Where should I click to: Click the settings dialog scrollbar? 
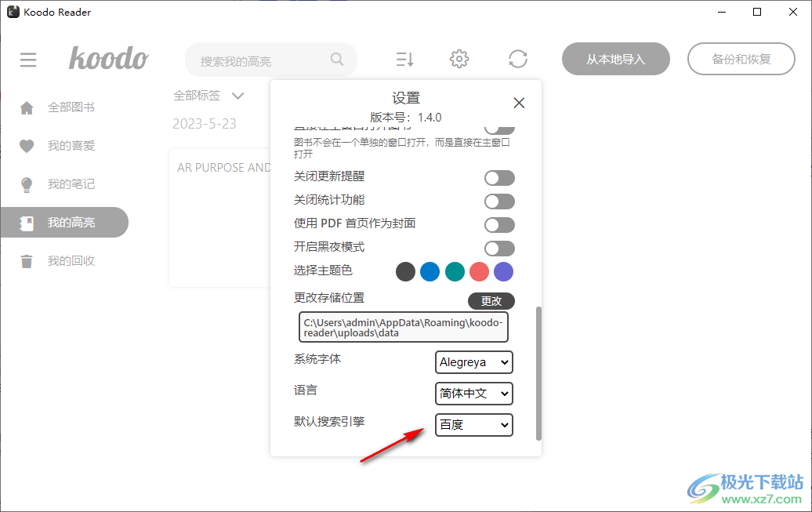pos(538,373)
